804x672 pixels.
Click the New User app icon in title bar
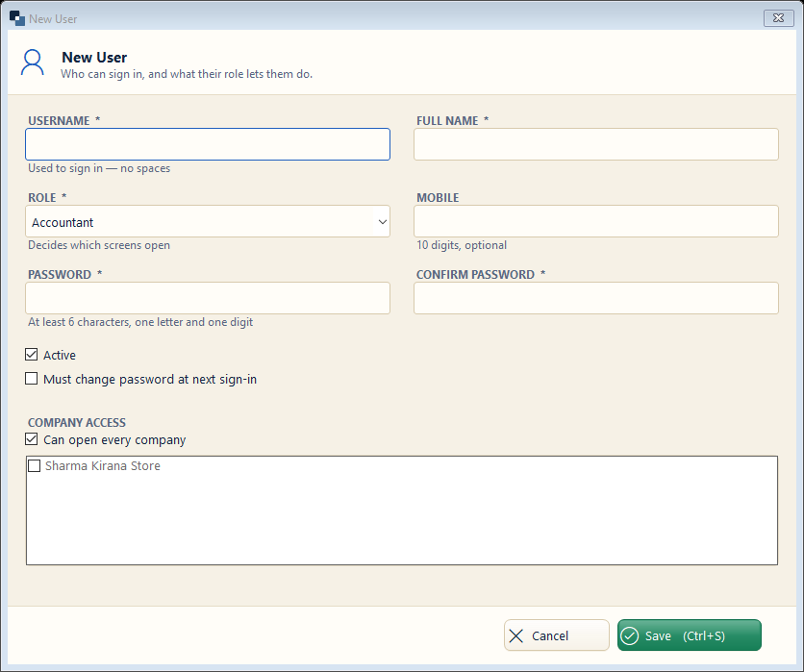tap(17, 18)
